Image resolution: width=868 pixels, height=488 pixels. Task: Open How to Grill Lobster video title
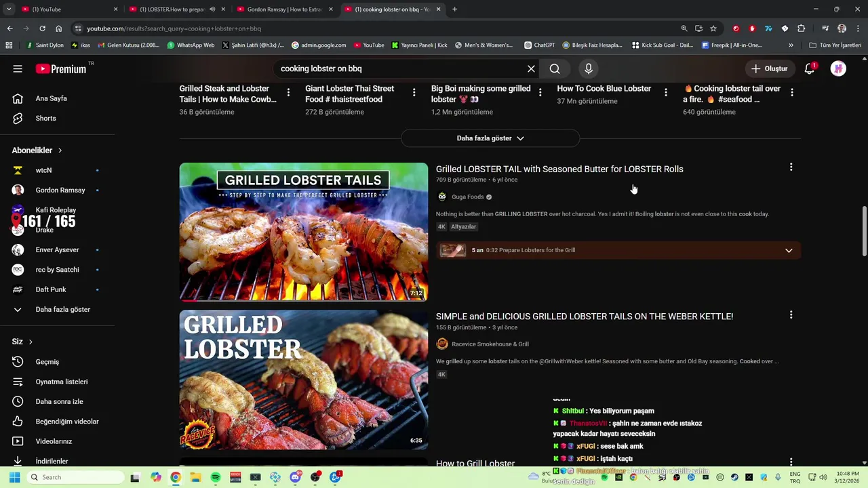[x=475, y=464]
